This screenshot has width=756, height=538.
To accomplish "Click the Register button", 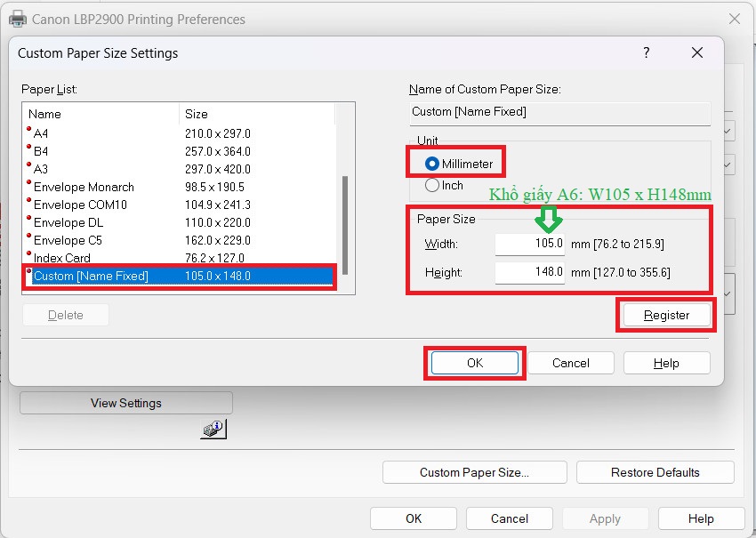I will [666, 315].
